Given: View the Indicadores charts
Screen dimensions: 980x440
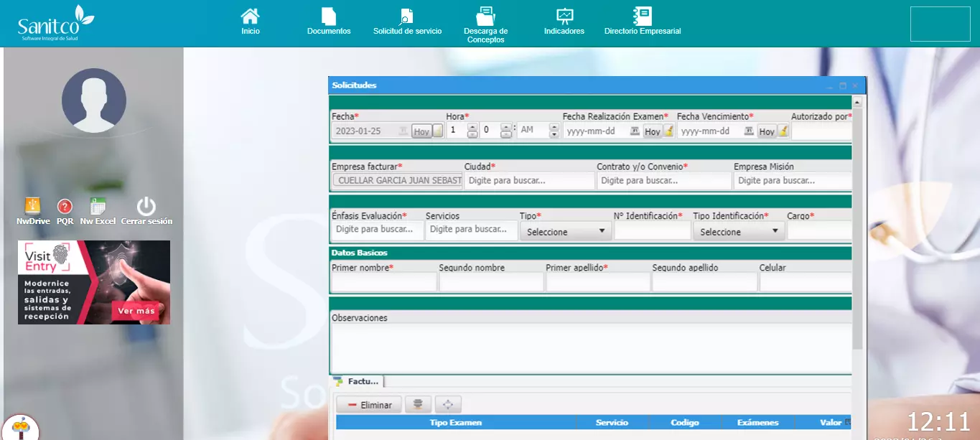Looking at the screenshot, I should click(564, 17).
